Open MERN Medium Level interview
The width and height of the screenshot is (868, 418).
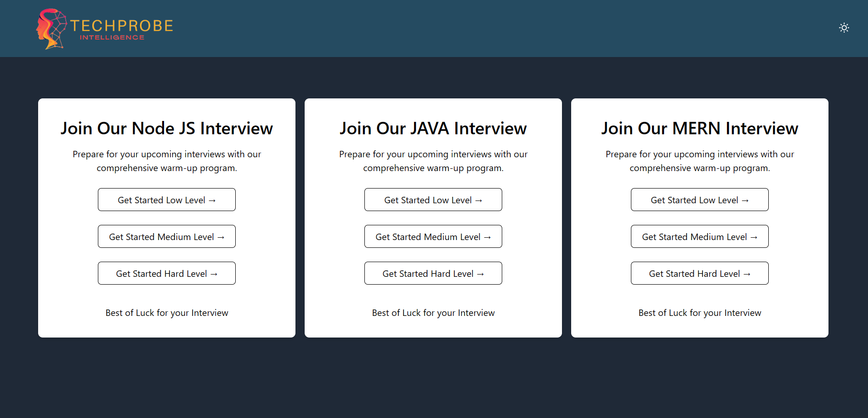tap(699, 237)
